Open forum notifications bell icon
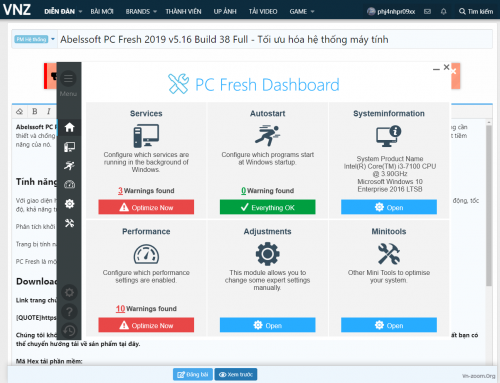Screen dimensions: 500x383 pyautogui.click(x=443, y=12)
